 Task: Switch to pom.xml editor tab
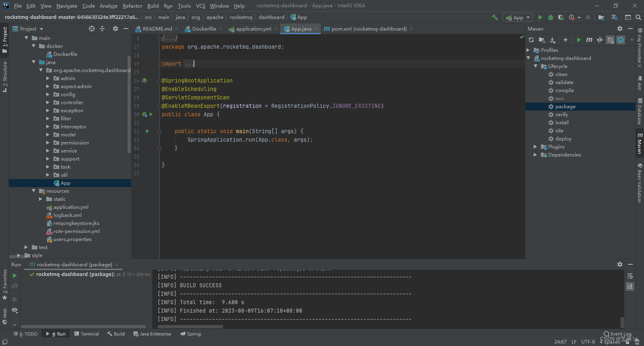[369, 29]
